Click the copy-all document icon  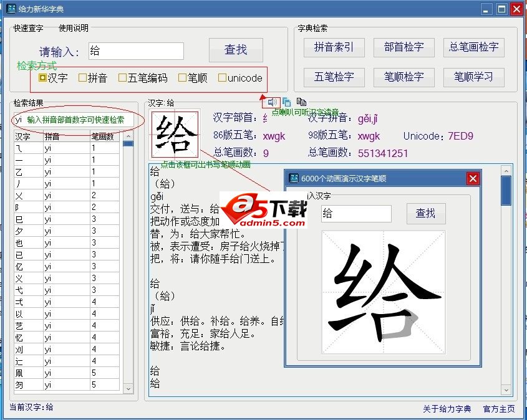click(301, 102)
